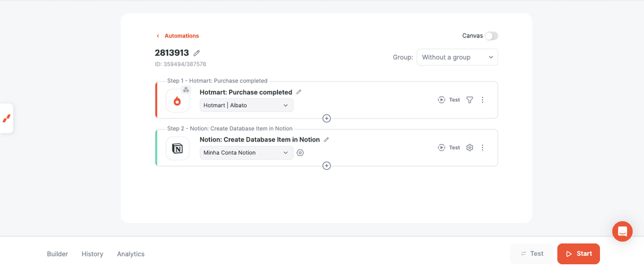Run Test on the Notion step

point(449,147)
